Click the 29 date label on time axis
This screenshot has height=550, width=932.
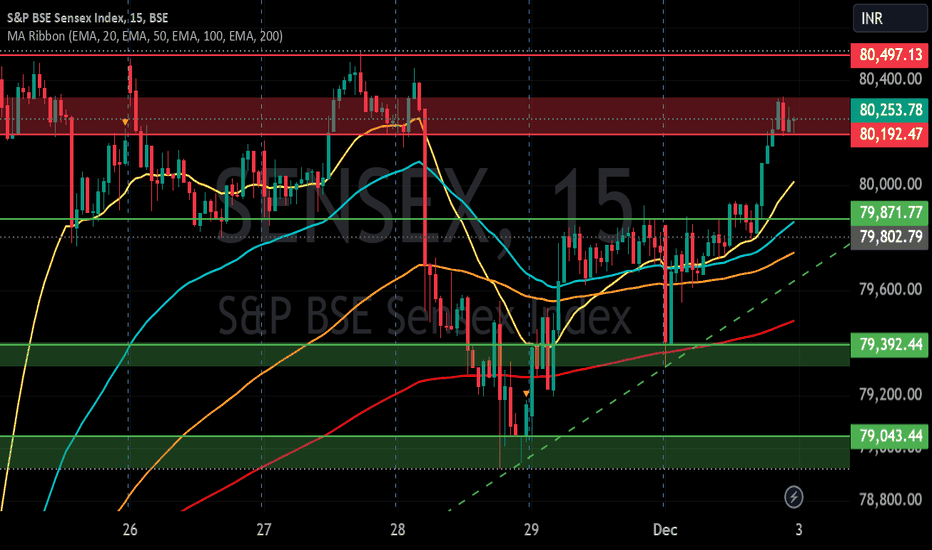(x=531, y=529)
